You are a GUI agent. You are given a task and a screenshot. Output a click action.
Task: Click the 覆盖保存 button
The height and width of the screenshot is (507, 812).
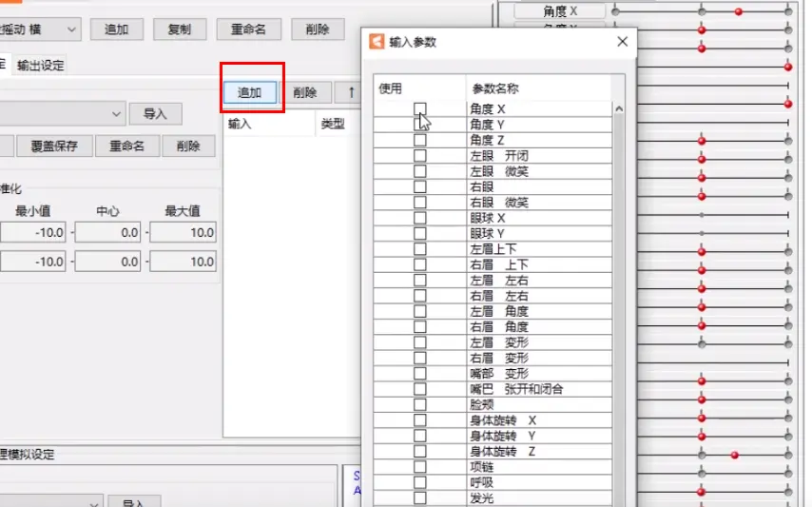coord(54,146)
